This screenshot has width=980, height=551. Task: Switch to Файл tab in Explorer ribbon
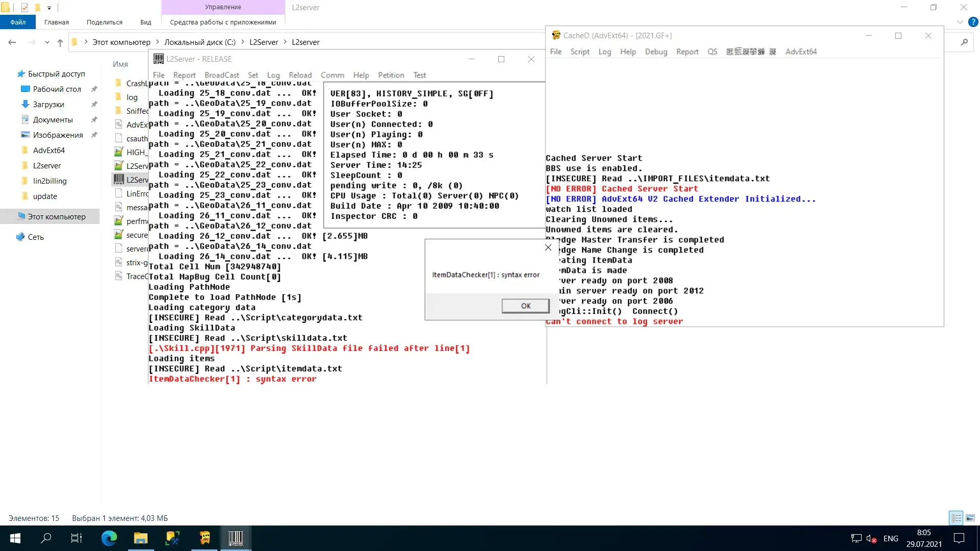(x=18, y=22)
